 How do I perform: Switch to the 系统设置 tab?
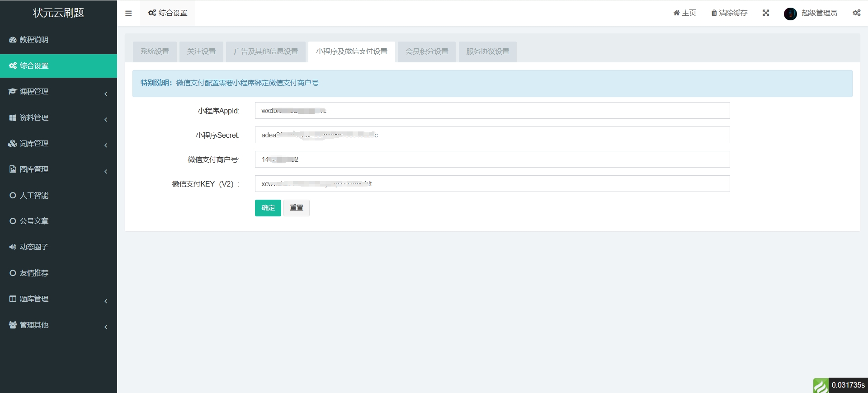(x=155, y=51)
